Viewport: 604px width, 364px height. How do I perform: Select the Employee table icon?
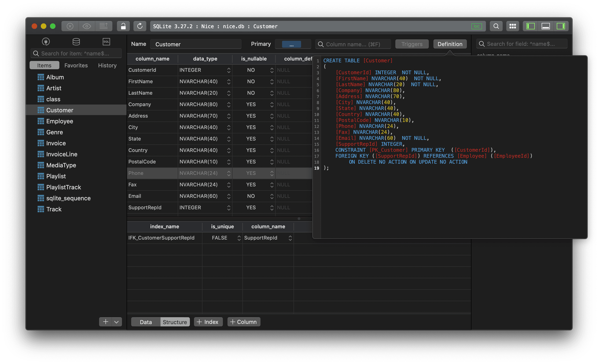[41, 121]
